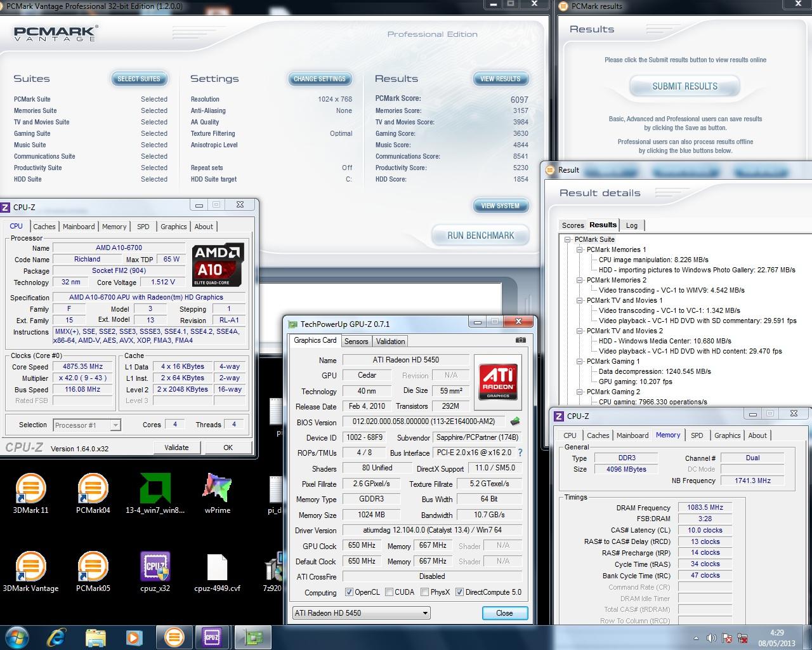The image size is (812, 650).
Task: Collapse the PCMark Memories 1 node
Action: 579,249
